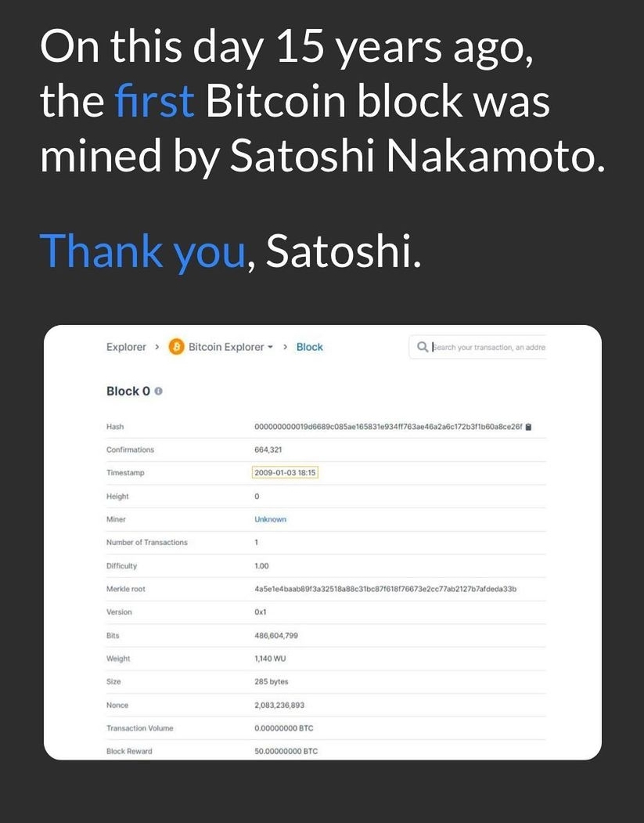
Task: Click the blue "Thank you" text
Action: pos(143,250)
